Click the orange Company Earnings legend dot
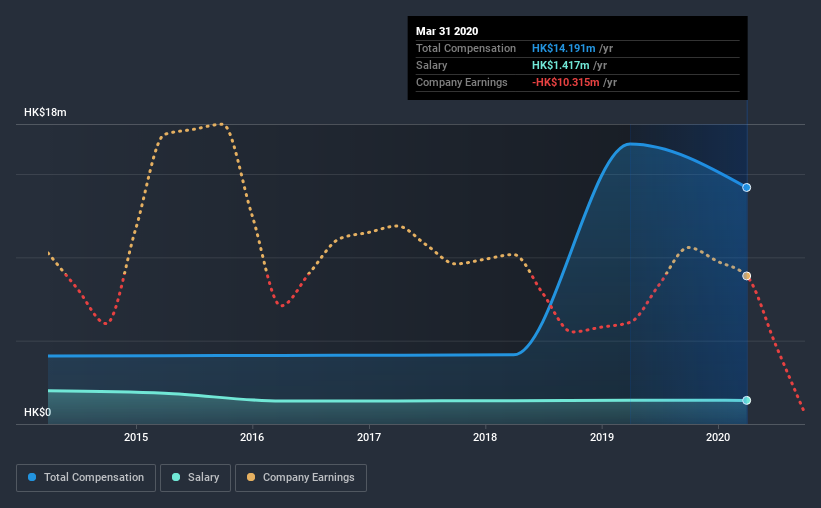The image size is (821, 508). click(251, 477)
